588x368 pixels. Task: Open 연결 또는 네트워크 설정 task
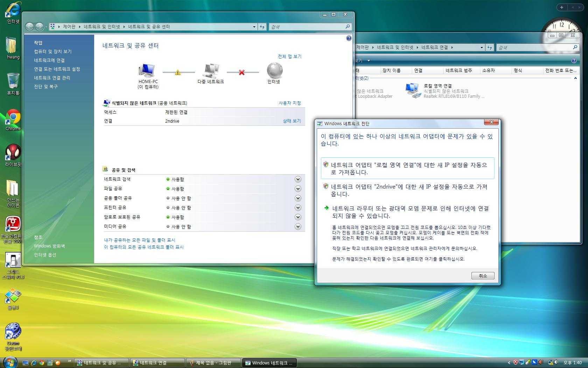[57, 69]
